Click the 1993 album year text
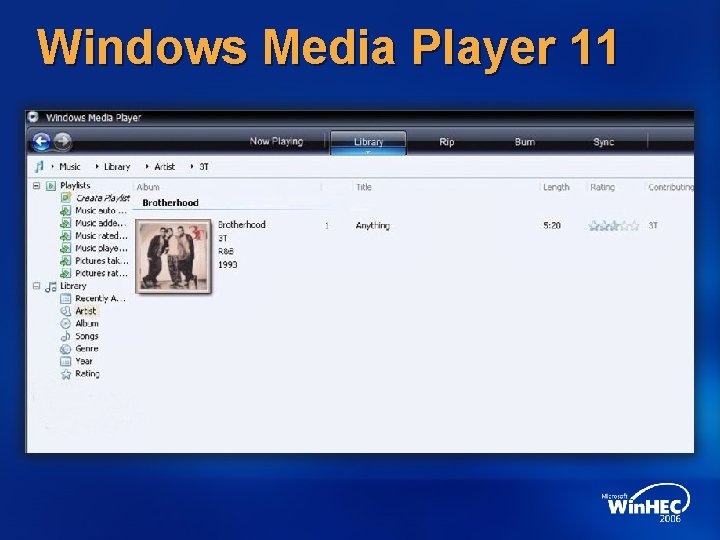This screenshot has width=720, height=540. pyautogui.click(x=228, y=264)
